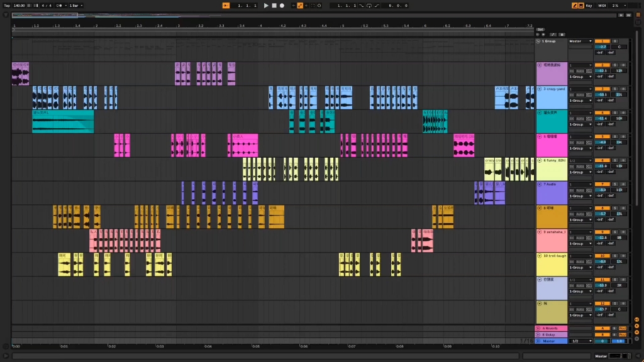The height and width of the screenshot is (362, 644).
Task: Toggle the Loop switch in transport bar
Action: pos(369,6)
